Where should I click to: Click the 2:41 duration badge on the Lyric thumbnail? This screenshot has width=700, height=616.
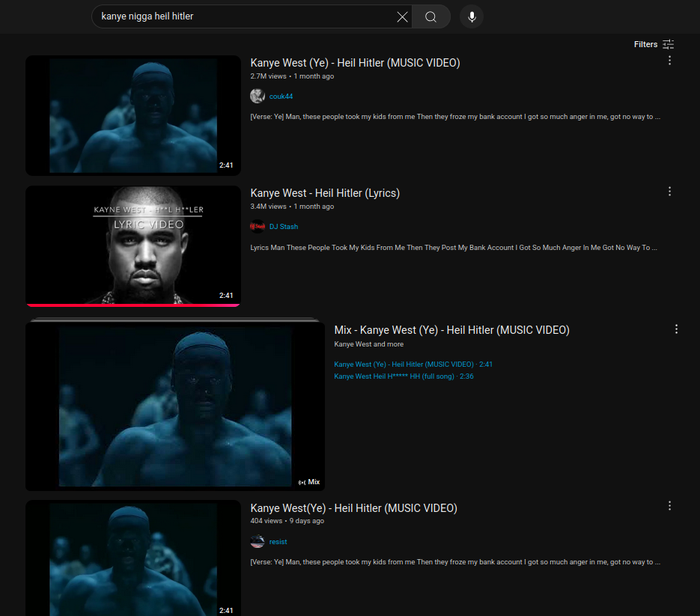click(226, 296)
